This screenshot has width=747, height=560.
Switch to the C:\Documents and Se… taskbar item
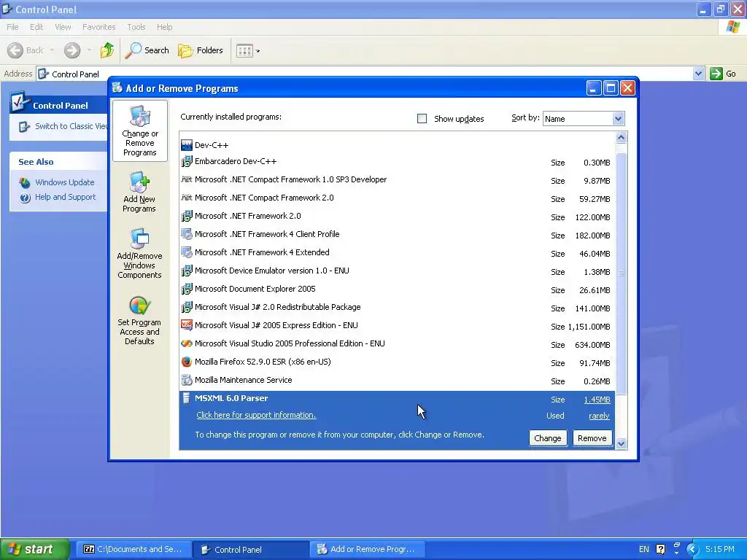point(133,549)
